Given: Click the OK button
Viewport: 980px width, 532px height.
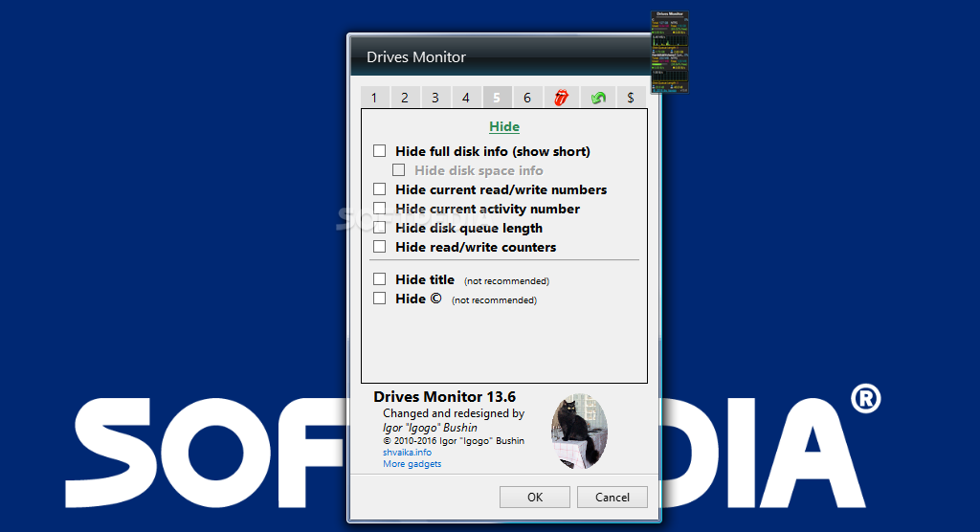Looking at the screenshot, I should pos(535,497).
